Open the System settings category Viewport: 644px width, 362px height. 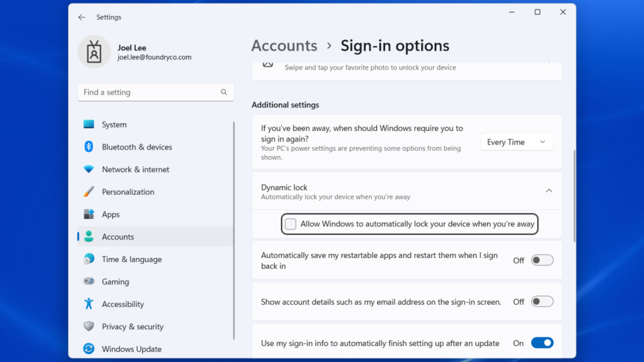[114, 125]
